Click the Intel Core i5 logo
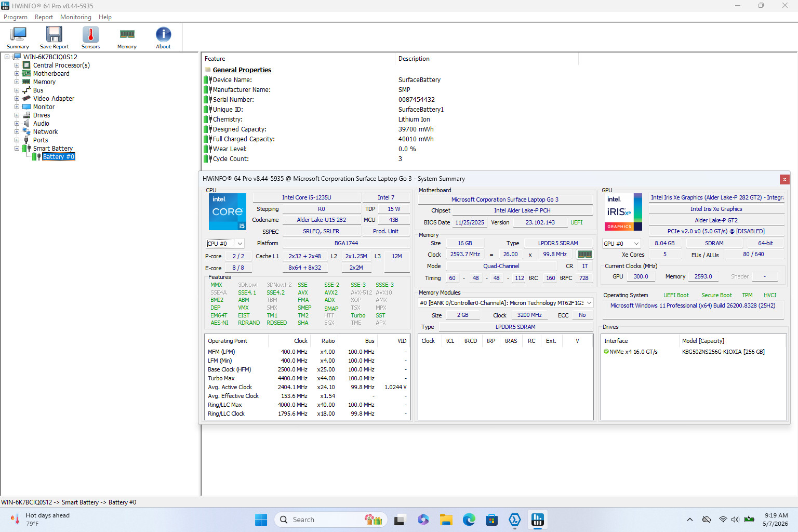 (x=227, y=212)
